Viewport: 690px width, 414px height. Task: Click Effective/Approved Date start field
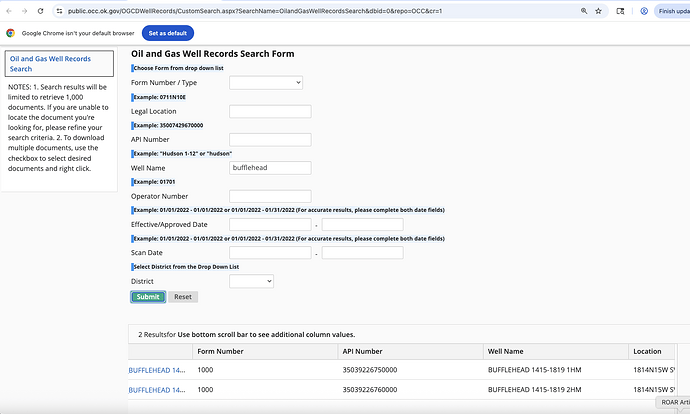tap(270, 224)
